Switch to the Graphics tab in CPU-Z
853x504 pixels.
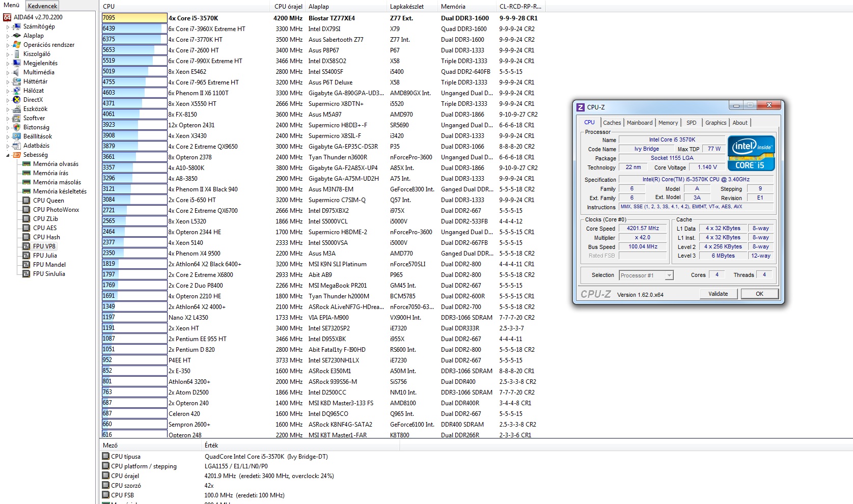point(716,123)
